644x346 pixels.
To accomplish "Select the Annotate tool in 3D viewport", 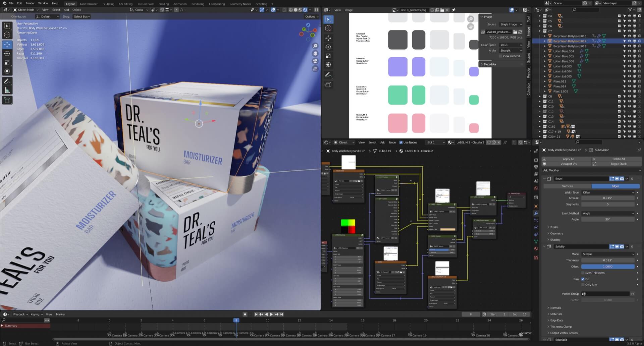I will (7, 81).
